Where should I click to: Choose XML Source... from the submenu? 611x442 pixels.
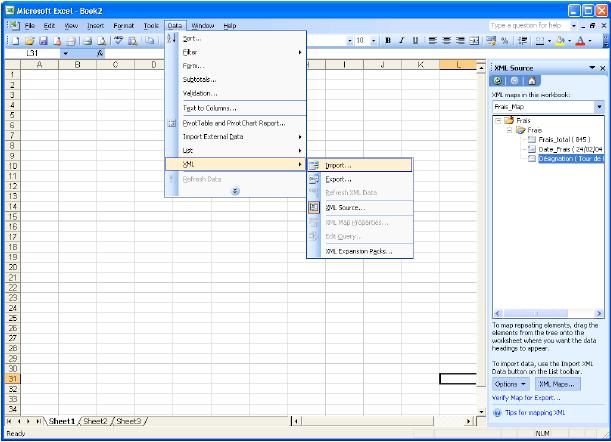pos(345,207)
